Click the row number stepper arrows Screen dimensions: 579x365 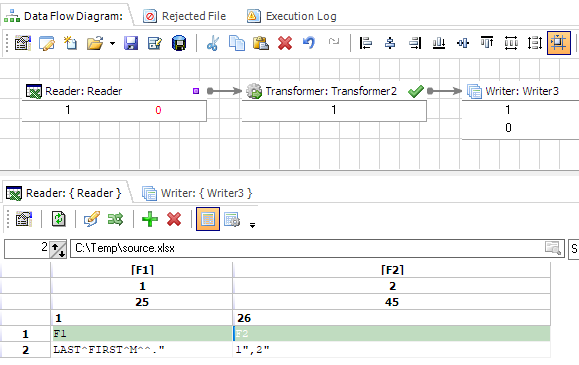tap(58, 249)
